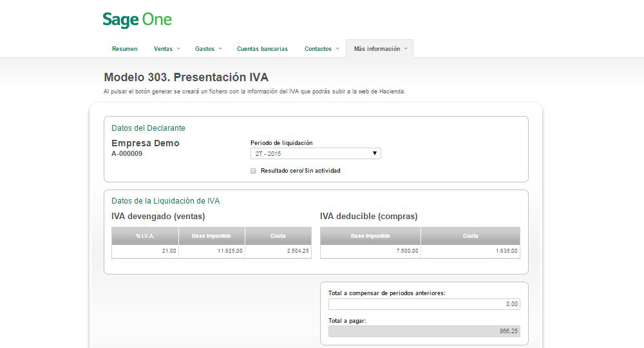Screen dimensions: 644x348
Task: Click the Sage One logo
Action: pos(137,20)
